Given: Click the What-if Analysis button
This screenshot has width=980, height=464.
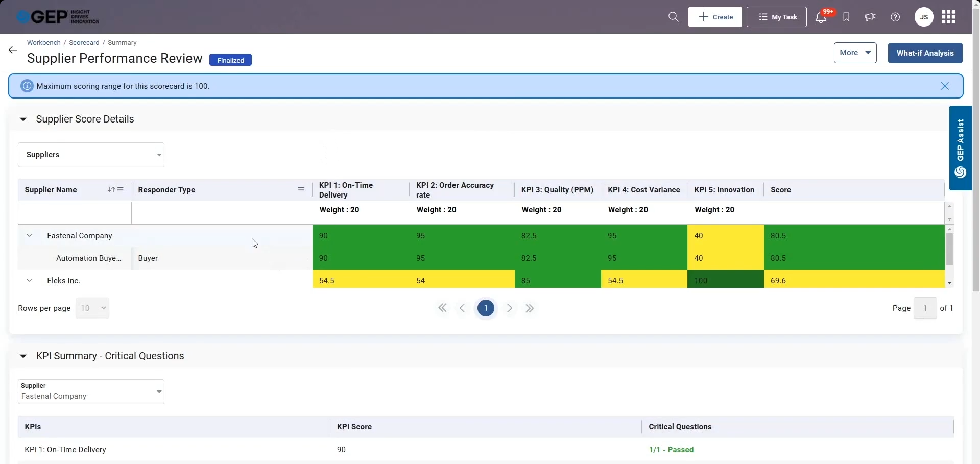Looking at the screenshot, I should pyautogui.click(x=925, y=53).
